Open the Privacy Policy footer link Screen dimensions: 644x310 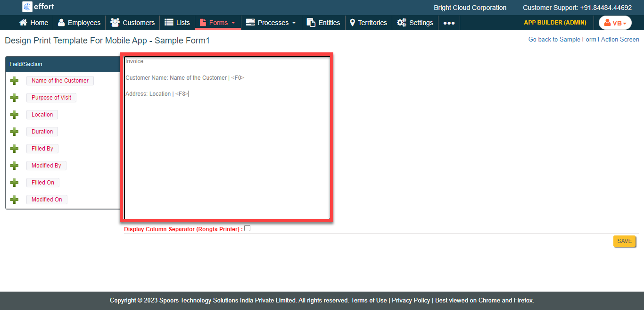point(411,300)
